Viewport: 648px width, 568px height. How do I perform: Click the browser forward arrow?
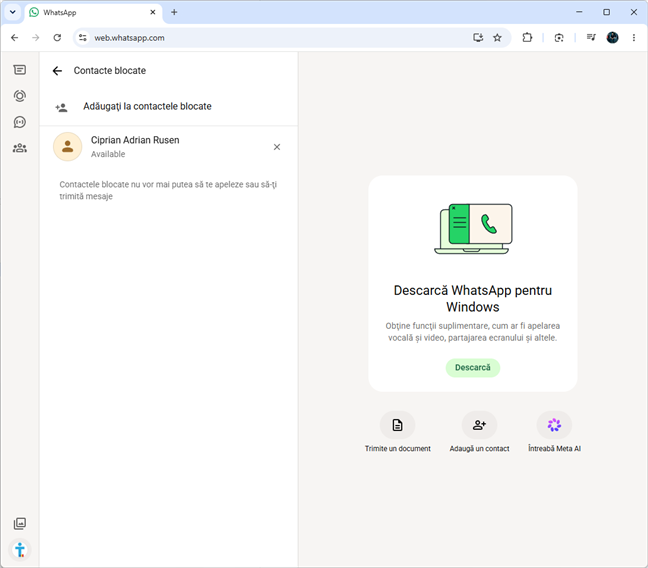[36, 38]
